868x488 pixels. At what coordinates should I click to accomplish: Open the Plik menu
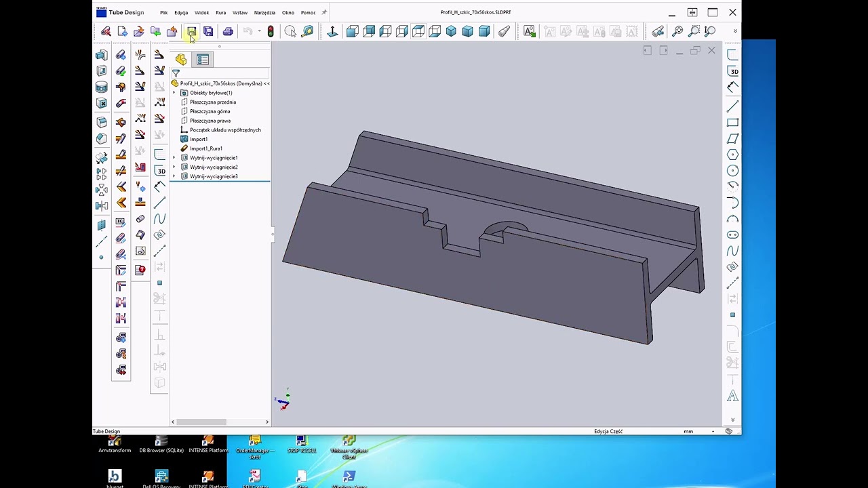[163, 12]
